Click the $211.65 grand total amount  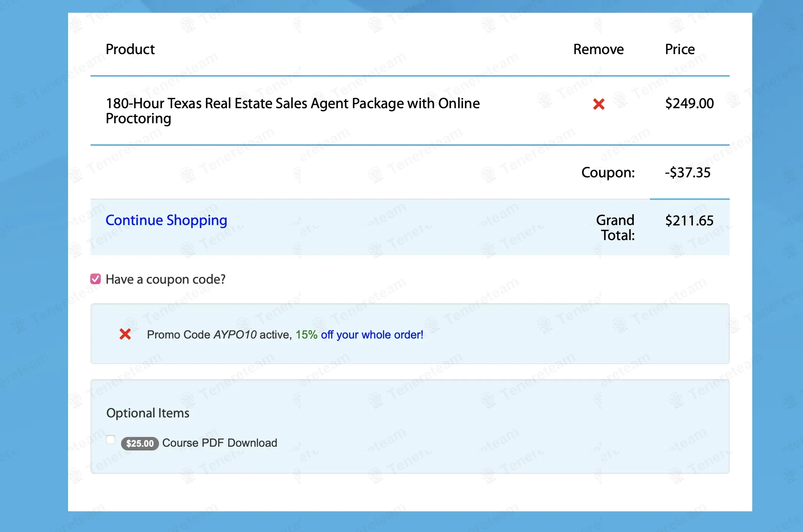(689, 221)
